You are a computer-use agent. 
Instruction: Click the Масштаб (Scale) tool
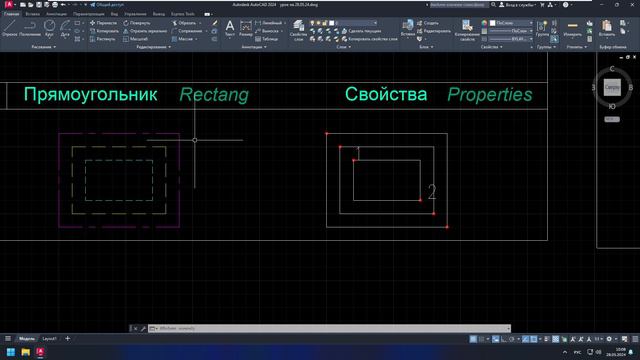pyautogui.click(x=135, y=39)
